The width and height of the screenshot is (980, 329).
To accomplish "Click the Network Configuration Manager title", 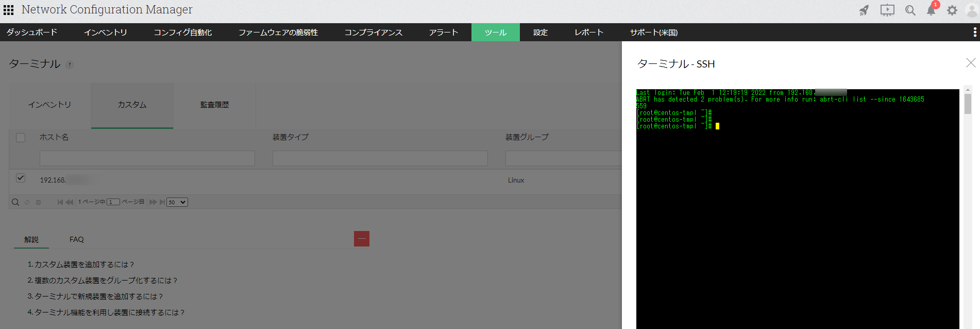I will click(107, 10).
